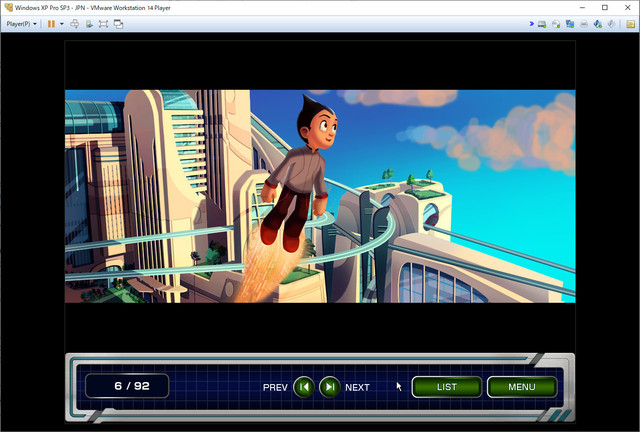640x432 pixels.
Task: Click the blue double-arrow device expander
Action: pos(531,24)
